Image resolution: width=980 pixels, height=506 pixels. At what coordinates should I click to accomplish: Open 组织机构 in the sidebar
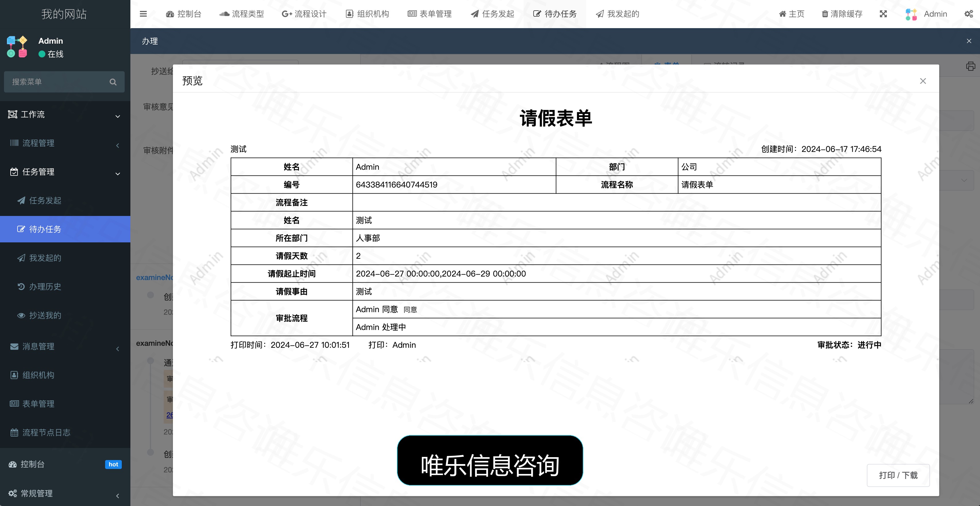pyautogui.click(x=65, y=375)
